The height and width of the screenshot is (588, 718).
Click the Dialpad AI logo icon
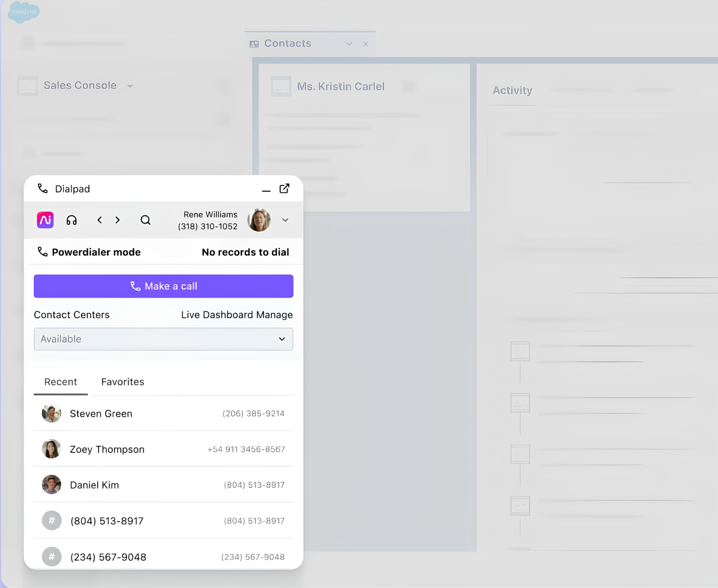(45, 220)
